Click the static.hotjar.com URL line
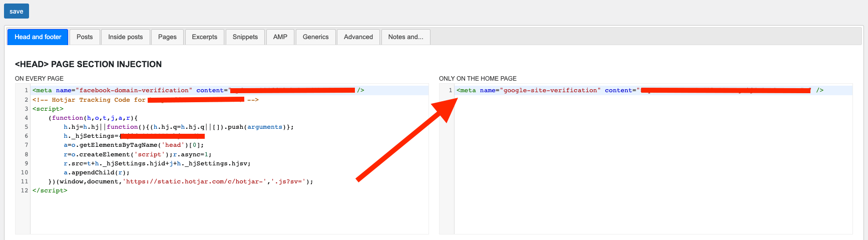This screenshot has width=868, height=240. (x=181, y=181)
